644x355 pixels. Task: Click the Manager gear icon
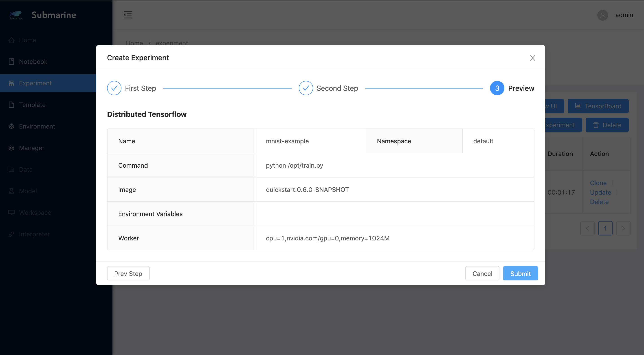pyautogui.click(x=11, y=148)
